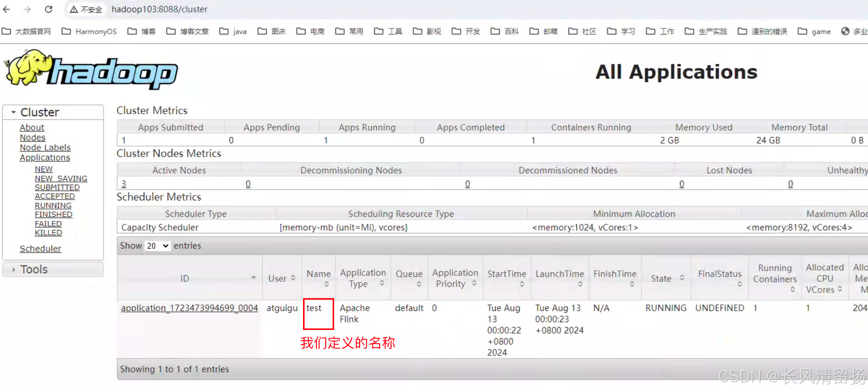Sort table by LaunchTime column
Screen dimensions: 868x391
pos(560,278)
